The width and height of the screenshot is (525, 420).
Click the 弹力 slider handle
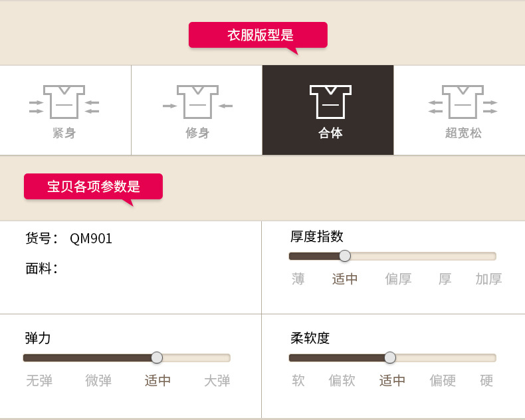point(157,358)
